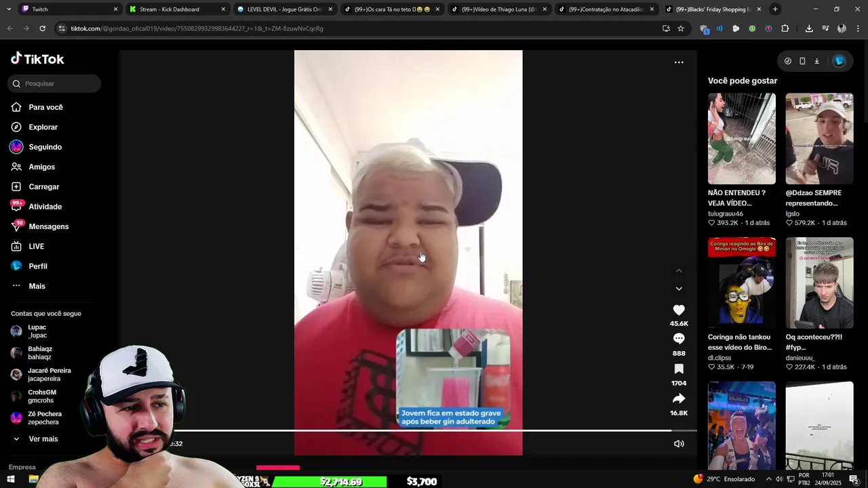Open the browser extensions puzzle icon
This screenshot has height=488, width=868.
(x=785, y=28)
